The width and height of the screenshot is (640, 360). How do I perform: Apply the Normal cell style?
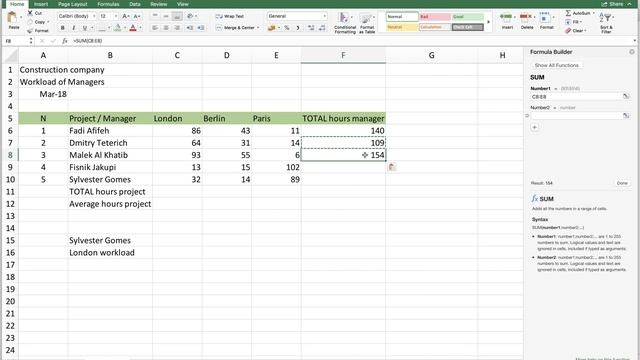click(402, 17)
